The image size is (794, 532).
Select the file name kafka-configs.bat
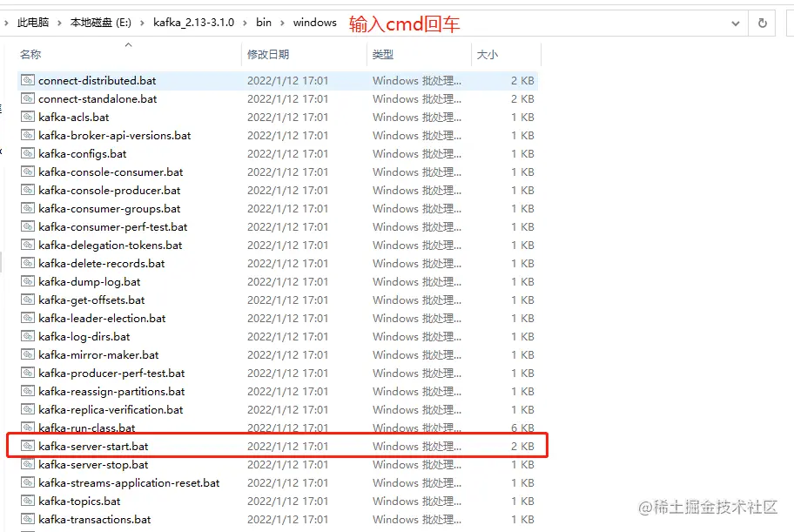83,154
